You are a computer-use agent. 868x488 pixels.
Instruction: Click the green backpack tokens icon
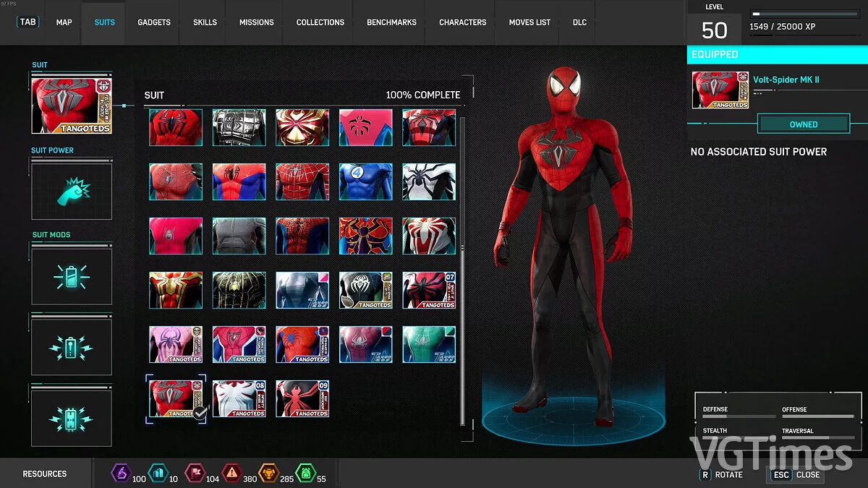[307, 473]
